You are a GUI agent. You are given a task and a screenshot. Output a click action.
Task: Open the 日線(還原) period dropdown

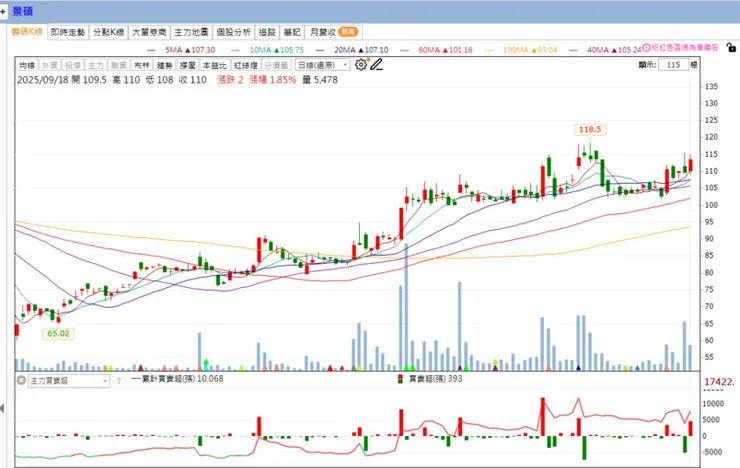(x=323, y=65)
